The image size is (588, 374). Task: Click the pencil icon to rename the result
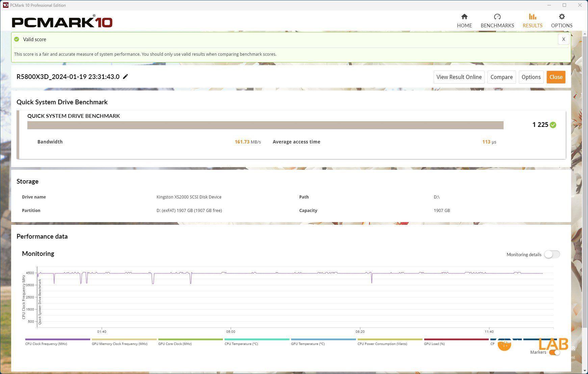click(x=125, y=77)
